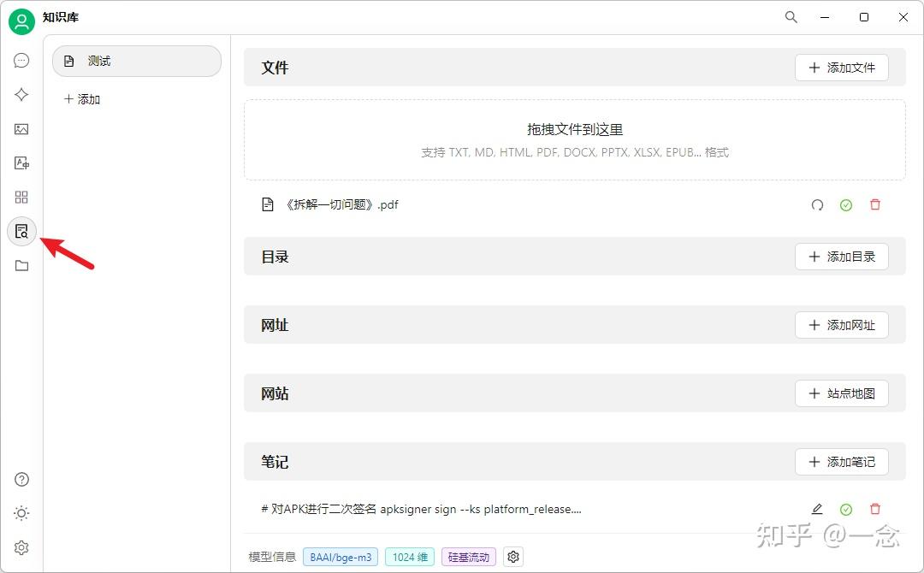Click green status check for the pdf file
Image resolution: width=924 pixels, height=573 pixels.
pos(846,205)
